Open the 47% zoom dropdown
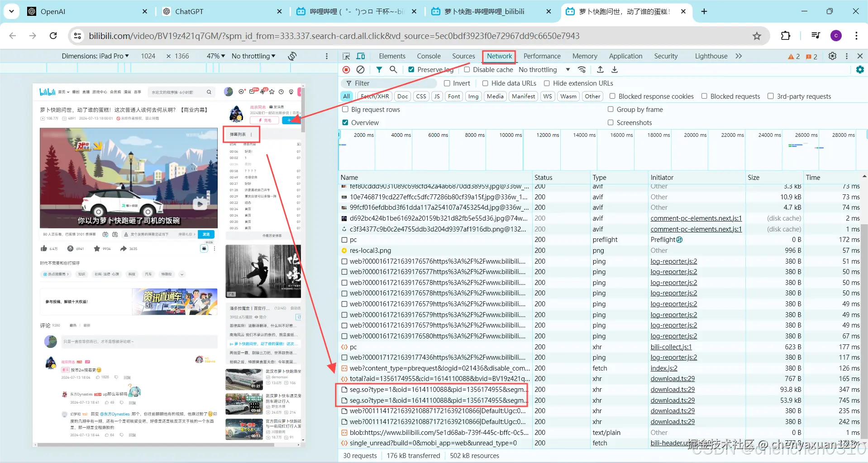 [x=216, y=56]
